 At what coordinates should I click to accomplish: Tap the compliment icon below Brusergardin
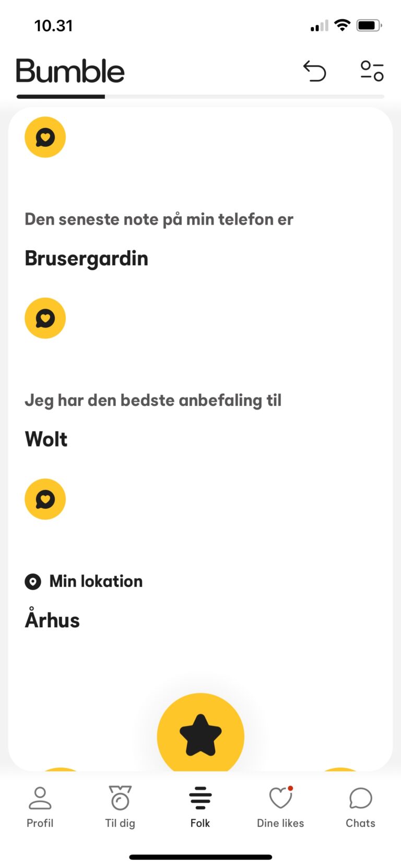[x=45, y=318]
